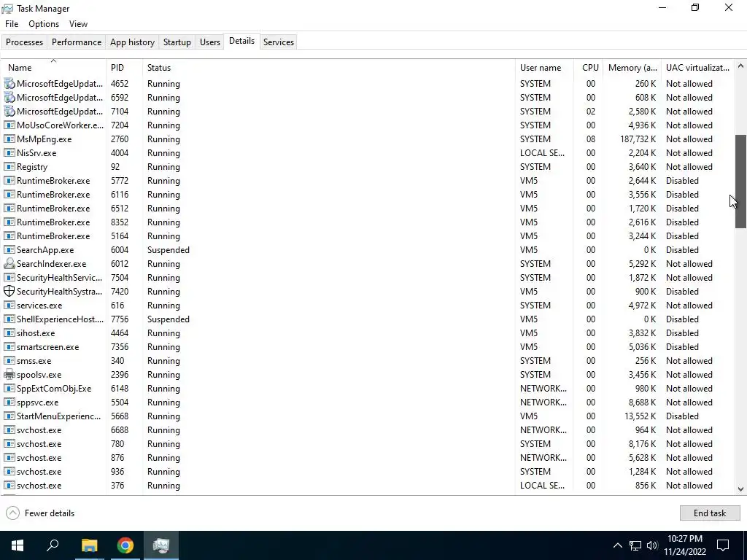Click the taskbar clock and date
The height and width of the screenshot is (560, 747).
coord(685,545)
